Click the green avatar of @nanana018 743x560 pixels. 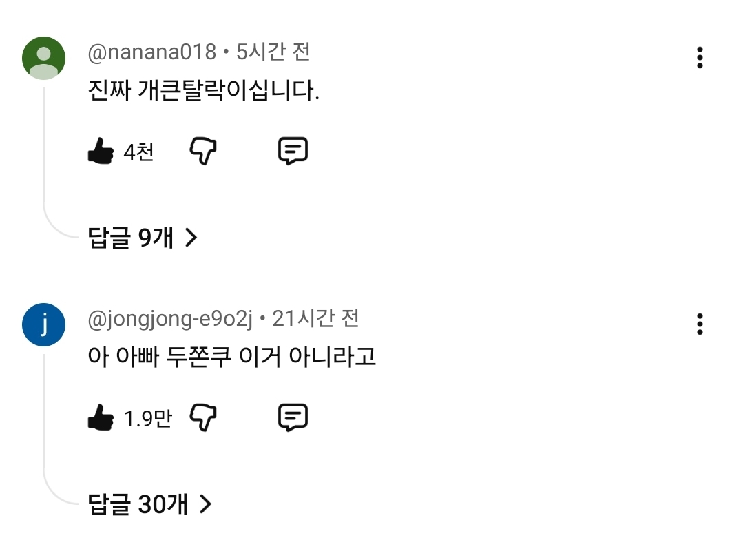(44, 58)
